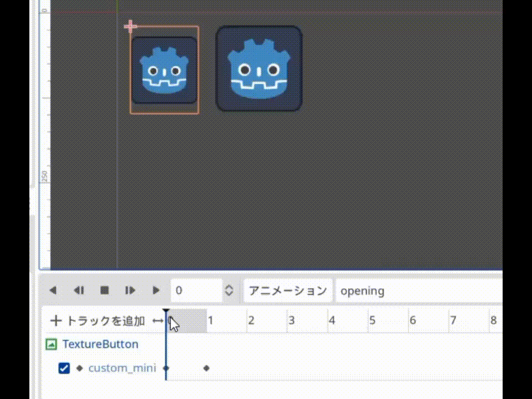Select the small Godot icon TextureButton
This screenshot has height=399, width=532.
[x=164, y=70]
